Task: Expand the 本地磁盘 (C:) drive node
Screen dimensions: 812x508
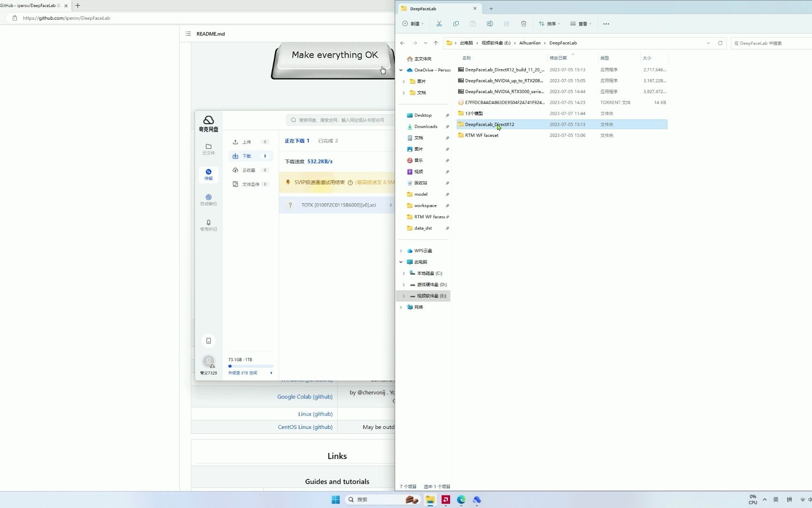Action: (404, 273)
